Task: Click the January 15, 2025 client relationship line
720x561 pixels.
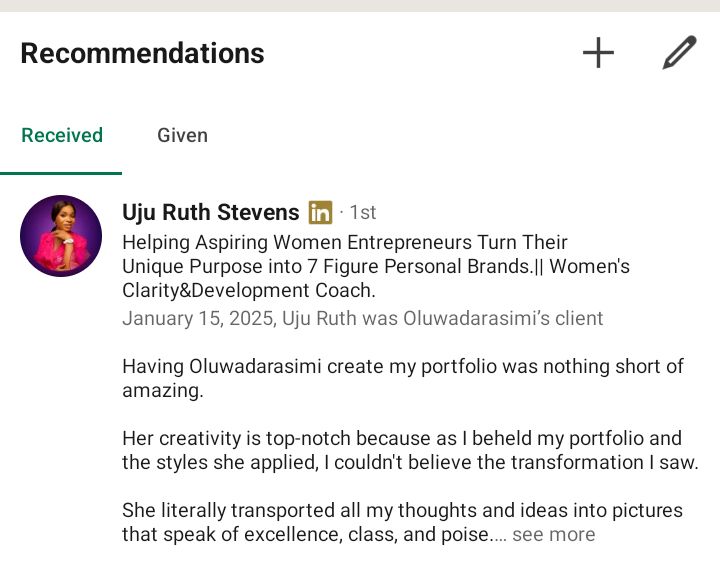Action: (362, 318)
